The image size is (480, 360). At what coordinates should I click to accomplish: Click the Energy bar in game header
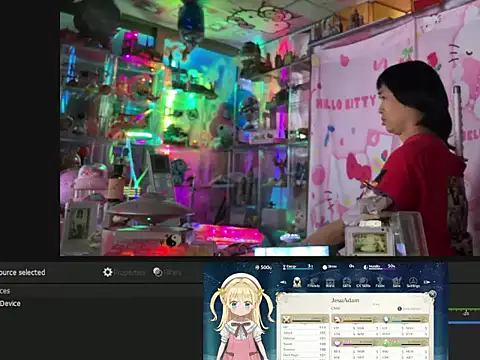pyautogui.click(x=298, y=267)
